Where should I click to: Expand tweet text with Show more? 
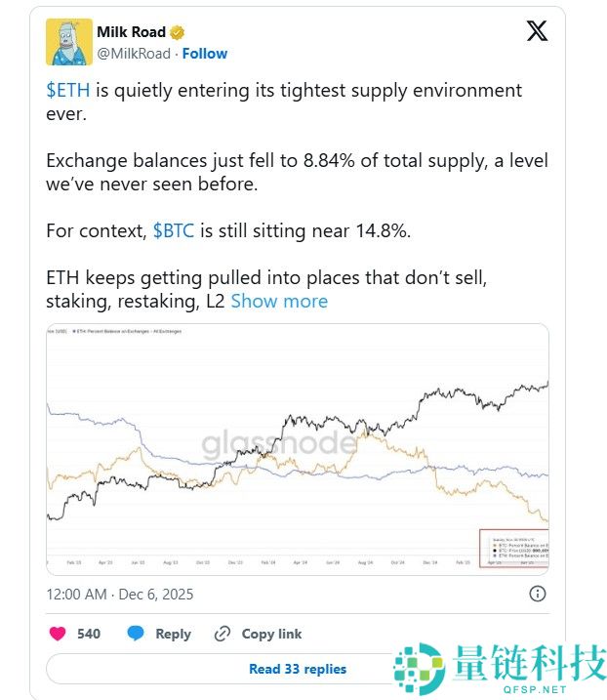click(x=279, y=301)
